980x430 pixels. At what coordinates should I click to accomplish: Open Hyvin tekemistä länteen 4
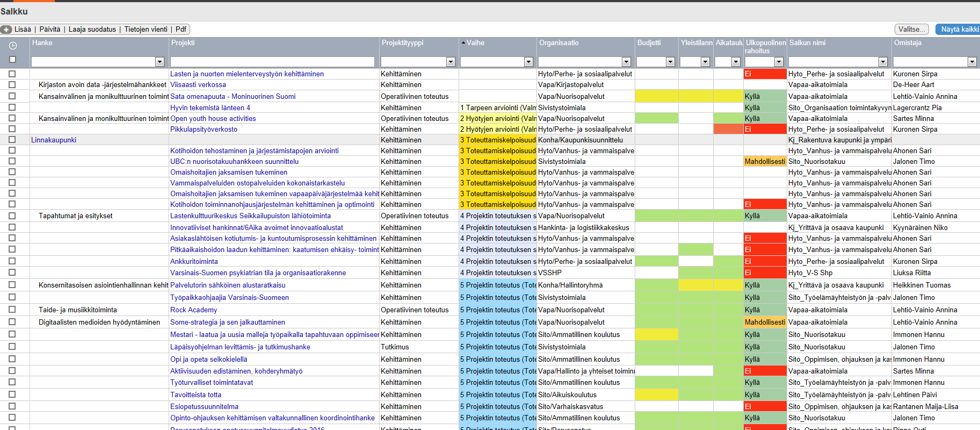[210, 107]
